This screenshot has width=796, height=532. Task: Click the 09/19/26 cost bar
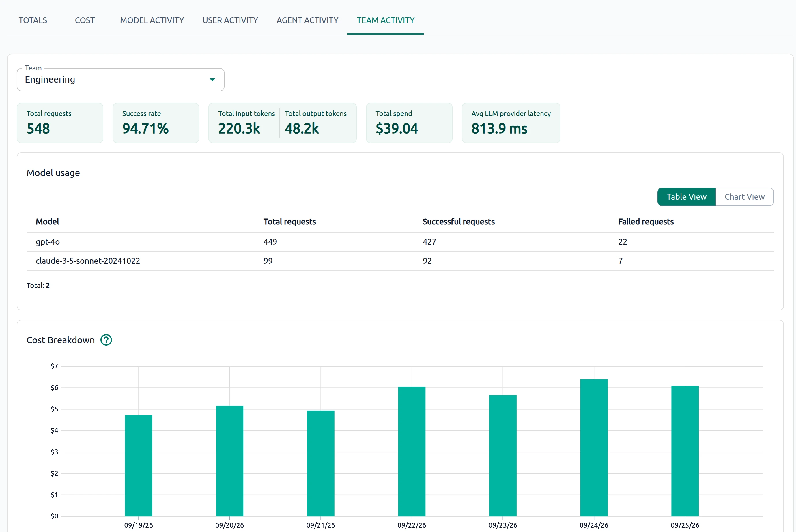point(139,466)
